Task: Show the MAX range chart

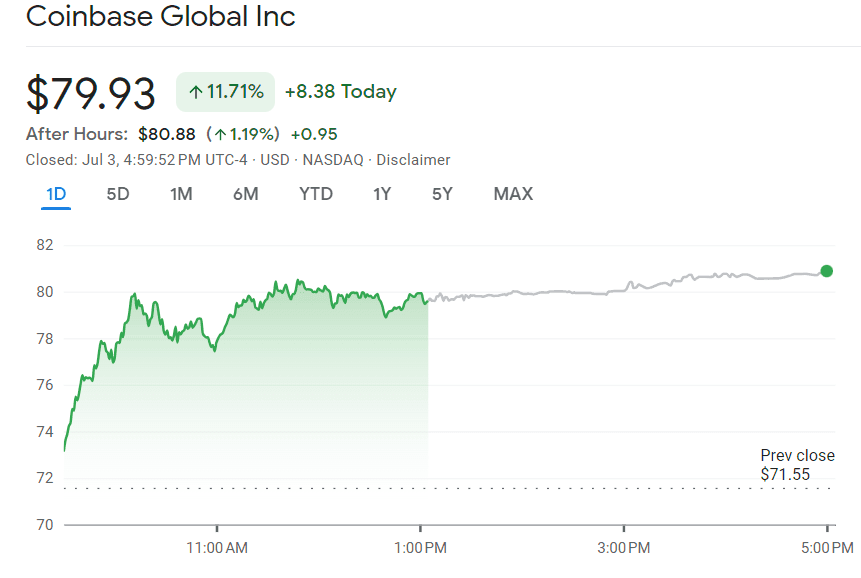Action: 513,194
